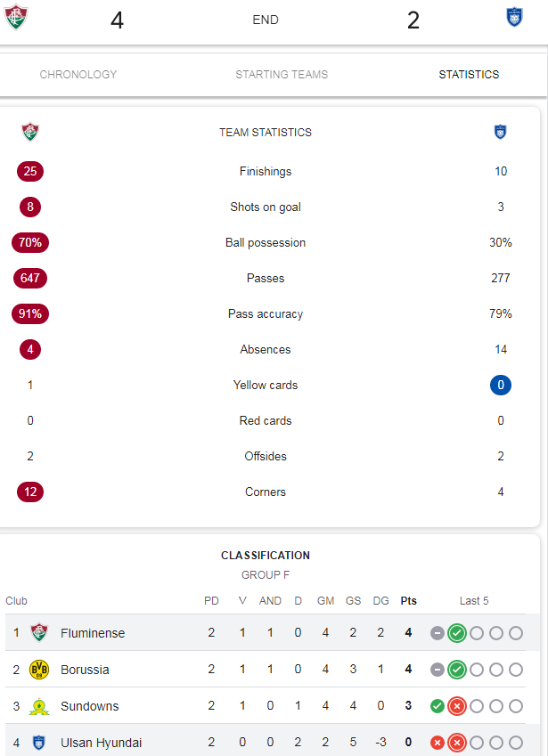Click Ulsan Hyundai crest in the score header
548x756 pixels.
515,17
